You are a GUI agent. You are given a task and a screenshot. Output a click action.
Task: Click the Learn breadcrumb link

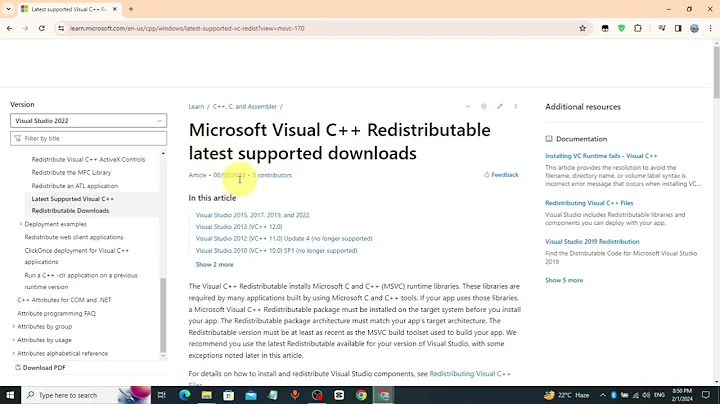[196, 107]
